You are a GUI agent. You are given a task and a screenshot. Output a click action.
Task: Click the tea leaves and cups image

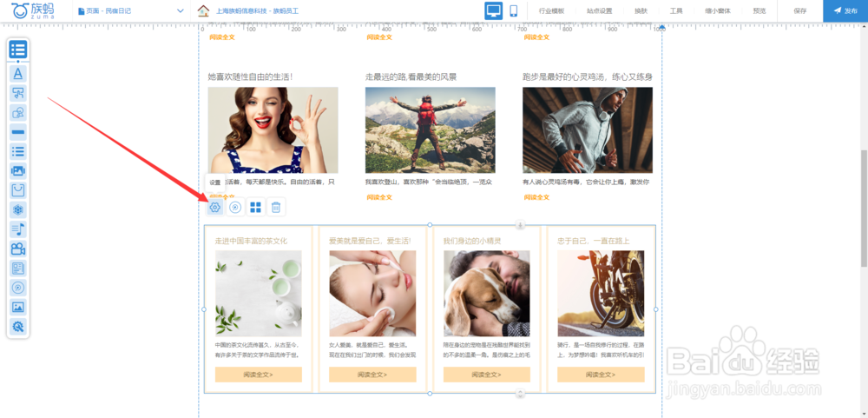[259, 293]
